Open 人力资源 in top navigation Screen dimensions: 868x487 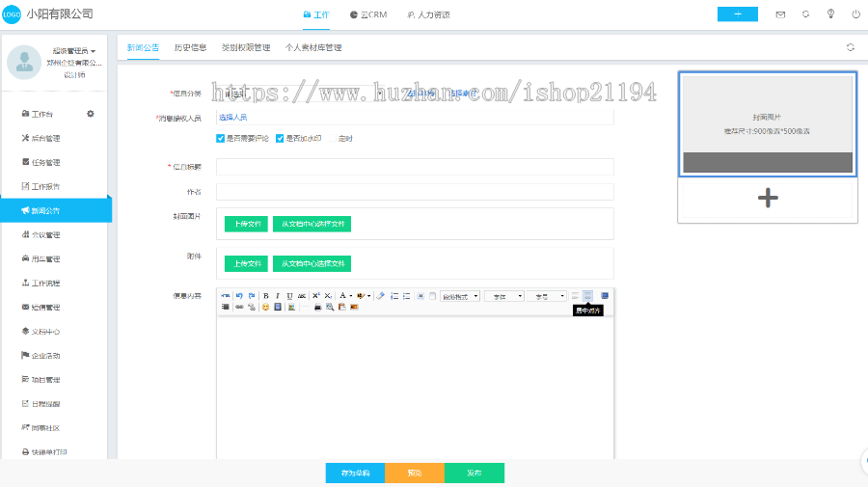429,14
